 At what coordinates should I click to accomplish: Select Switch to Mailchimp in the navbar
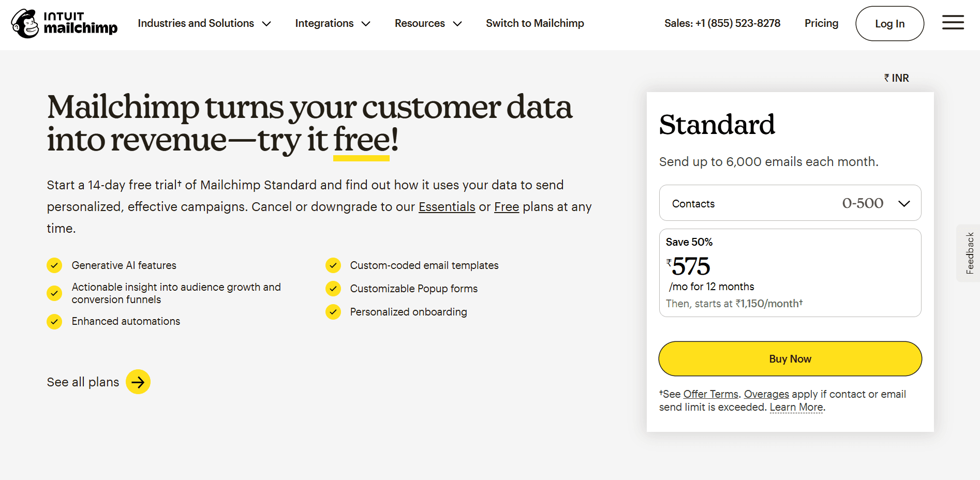coord(534,23)
